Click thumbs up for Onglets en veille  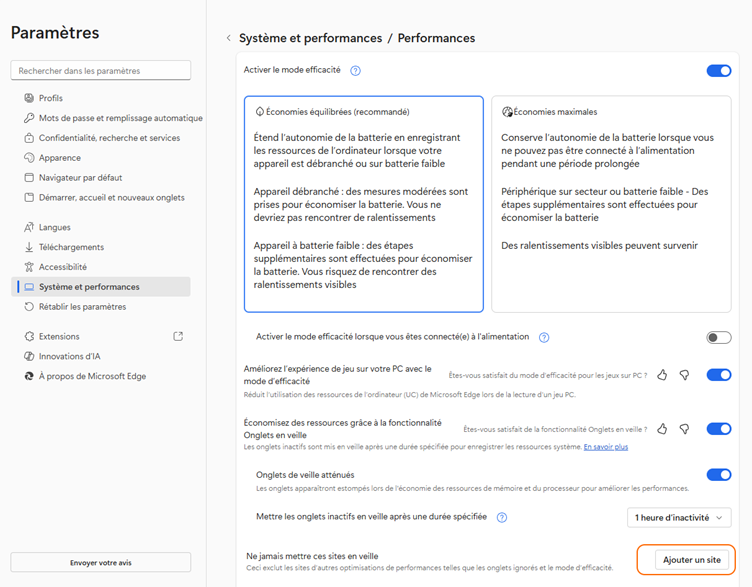click(662, 429)
